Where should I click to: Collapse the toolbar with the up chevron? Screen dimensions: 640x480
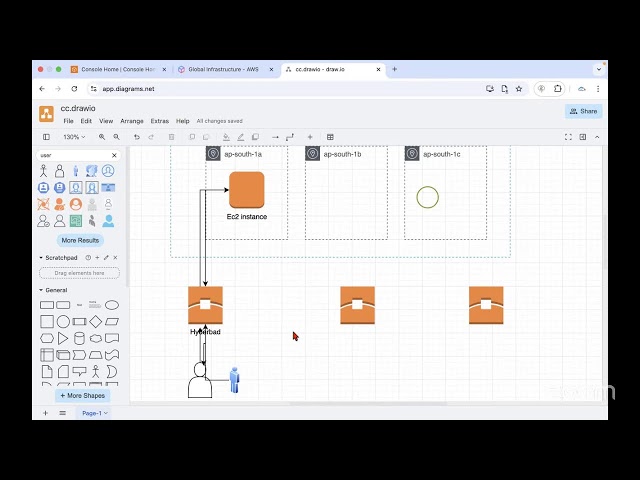[597, 137]
